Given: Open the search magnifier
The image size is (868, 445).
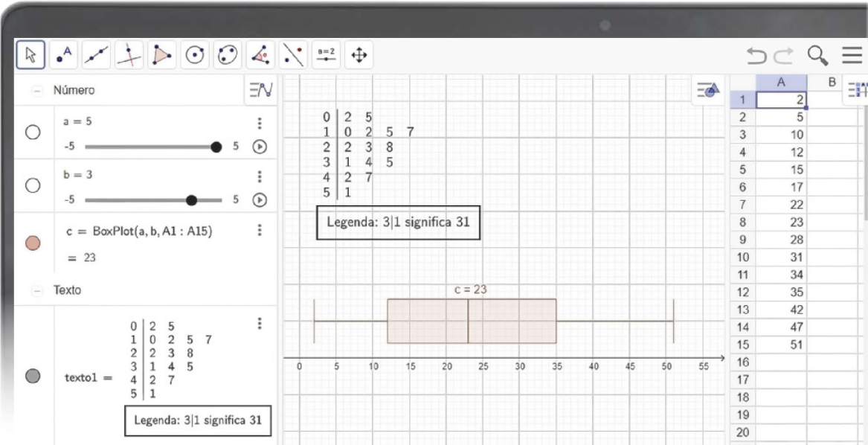Looking at the screenshot, I should point(817,55).
